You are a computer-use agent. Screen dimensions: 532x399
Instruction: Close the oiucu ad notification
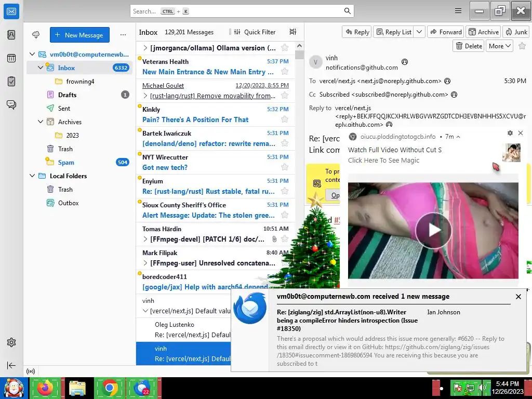point(521,133)
